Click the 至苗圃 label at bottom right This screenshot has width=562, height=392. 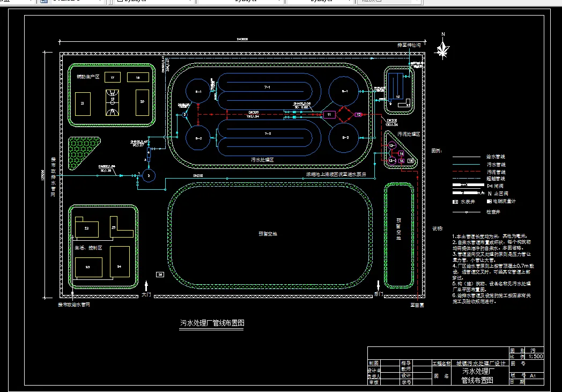pyautogui.click(x=417, y=305)
